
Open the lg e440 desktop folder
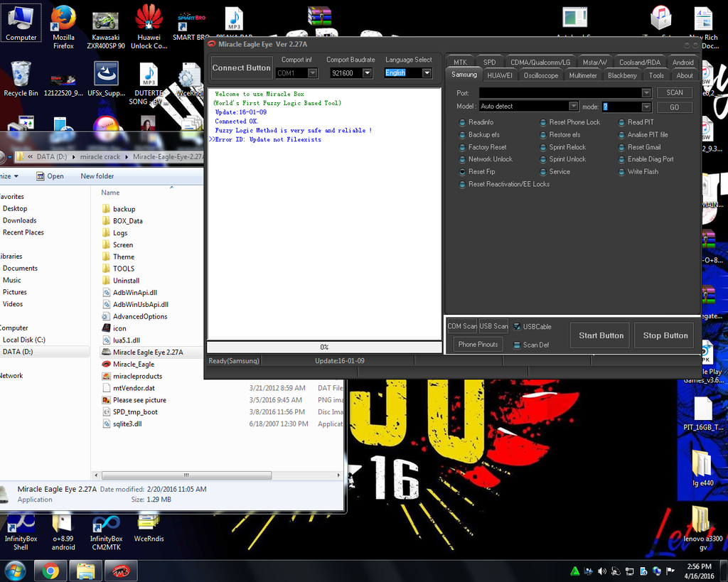pyautogui.click(x=701, y=466)
